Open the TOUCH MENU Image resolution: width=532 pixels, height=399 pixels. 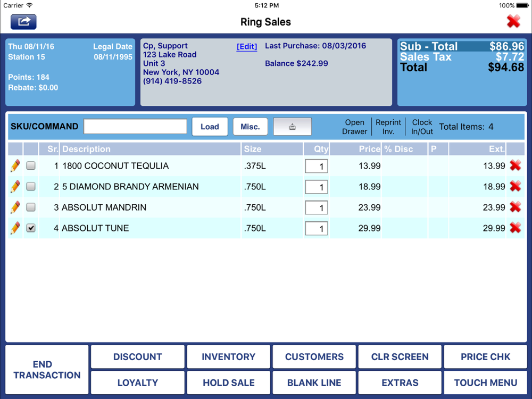486,383
